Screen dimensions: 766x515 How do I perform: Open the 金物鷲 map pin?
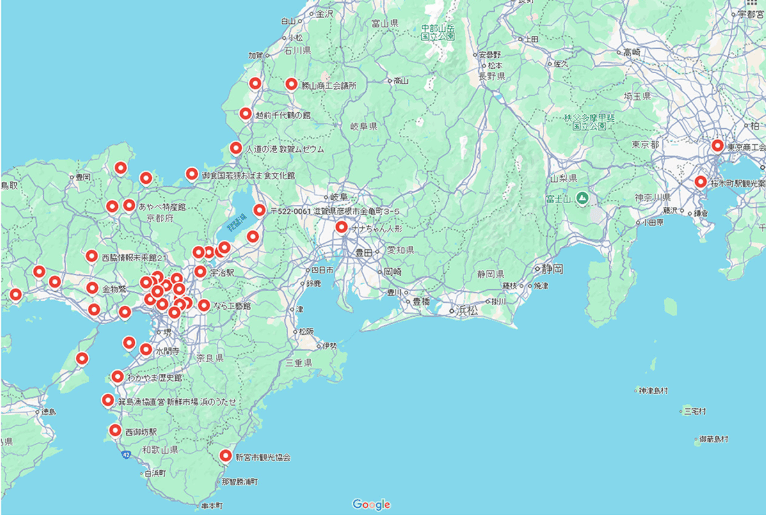click(92, 288)
